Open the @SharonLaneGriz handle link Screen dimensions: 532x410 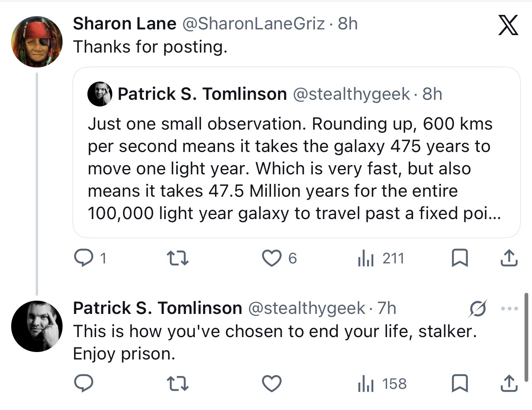tap(254, 24)
